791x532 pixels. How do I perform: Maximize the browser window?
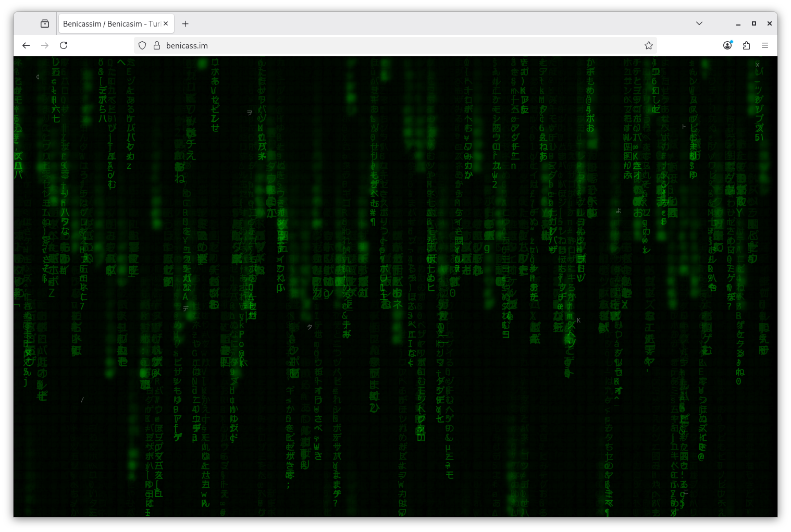pyautogui.click(x=753, y=23)
